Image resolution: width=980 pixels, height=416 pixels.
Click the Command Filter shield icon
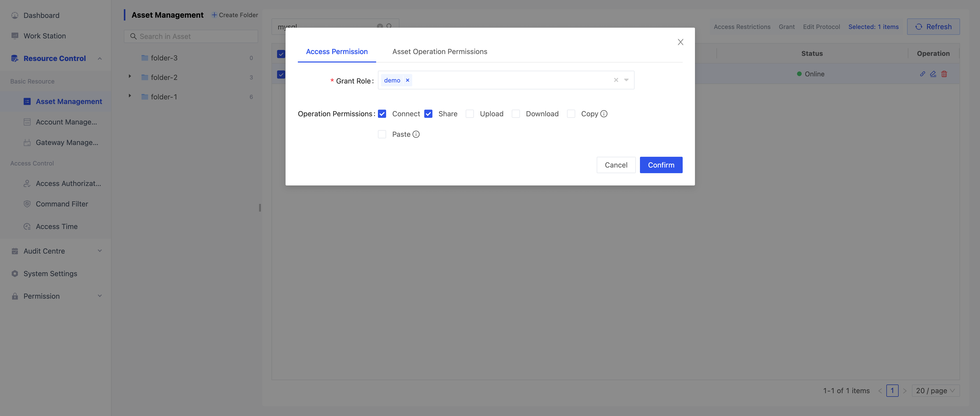click(27, 204)
